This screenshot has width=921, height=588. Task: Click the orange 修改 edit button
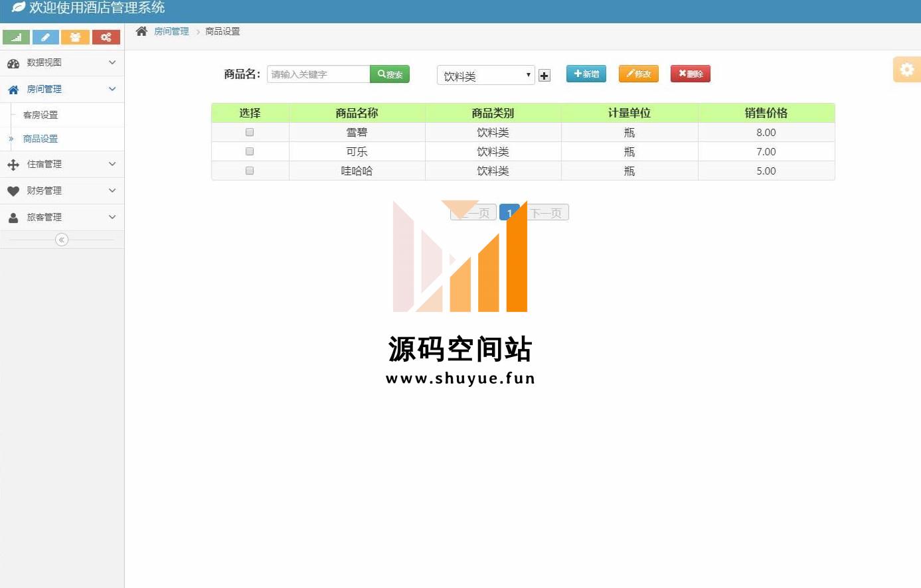click(x=639, y=74)
